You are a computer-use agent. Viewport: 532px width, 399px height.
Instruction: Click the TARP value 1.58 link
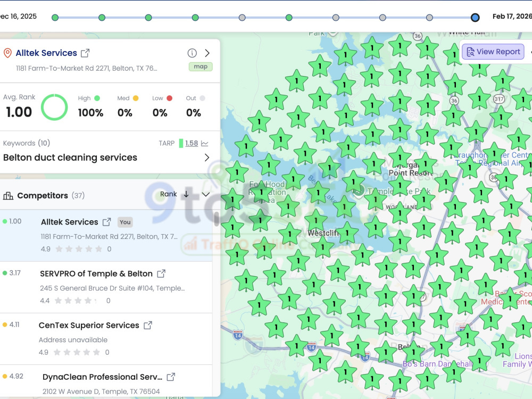tap(192, 143)
